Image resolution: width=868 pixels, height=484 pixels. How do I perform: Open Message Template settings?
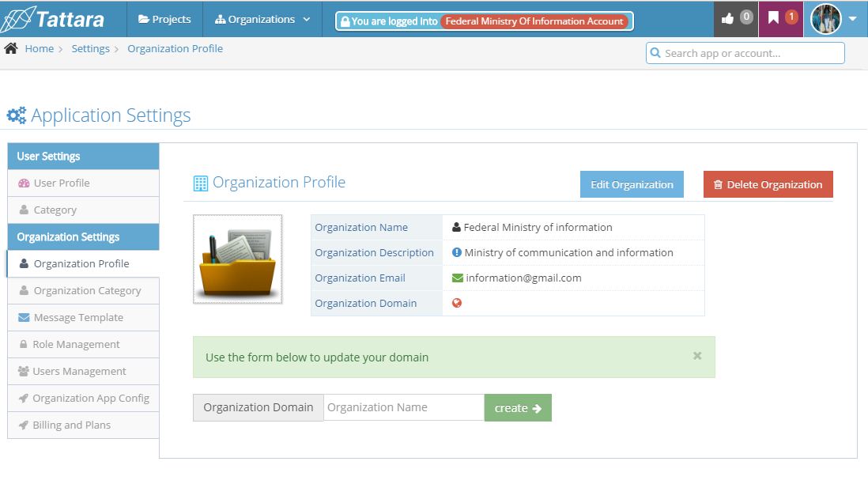(84, 317)
